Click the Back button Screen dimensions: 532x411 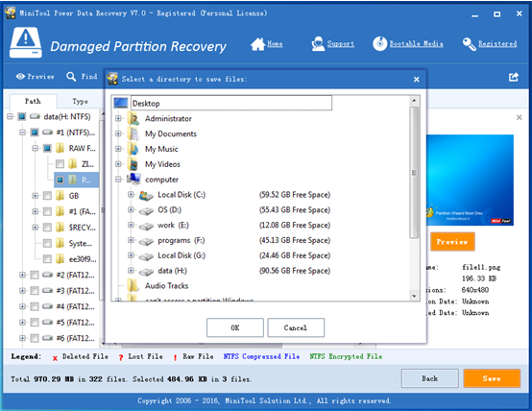coord(430,378)
